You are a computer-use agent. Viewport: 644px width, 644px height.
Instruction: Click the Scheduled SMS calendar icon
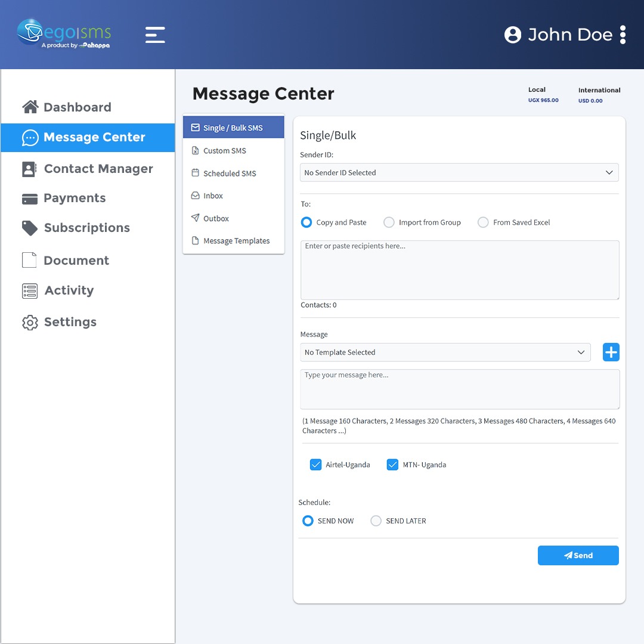coord(196,173)
